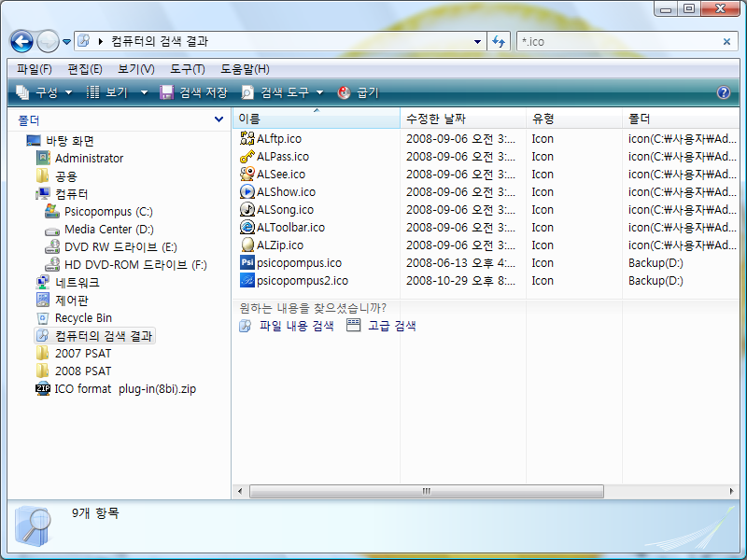747x560 pixels.
Task: Click the Media Center (D:) drive icon
Action: click(x=52, y=231)
